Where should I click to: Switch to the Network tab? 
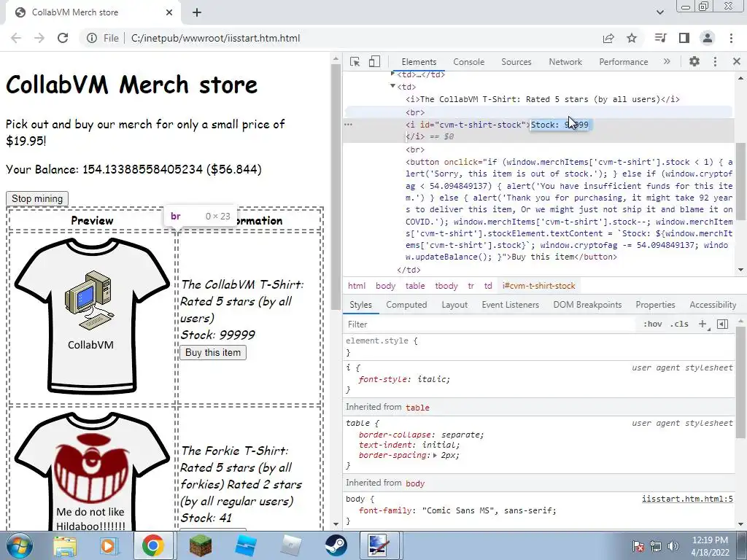[x=565, y=62]
